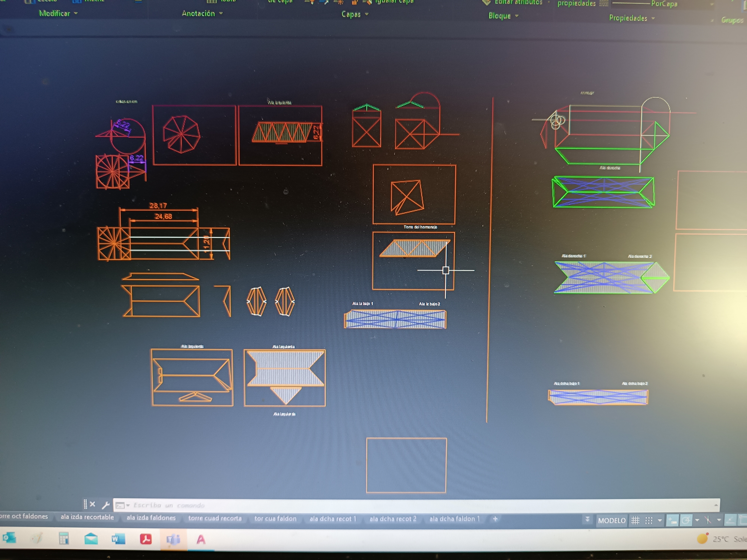Add new layout with plus button
This screenshot has width=747, height=560.
click(495, 519)
